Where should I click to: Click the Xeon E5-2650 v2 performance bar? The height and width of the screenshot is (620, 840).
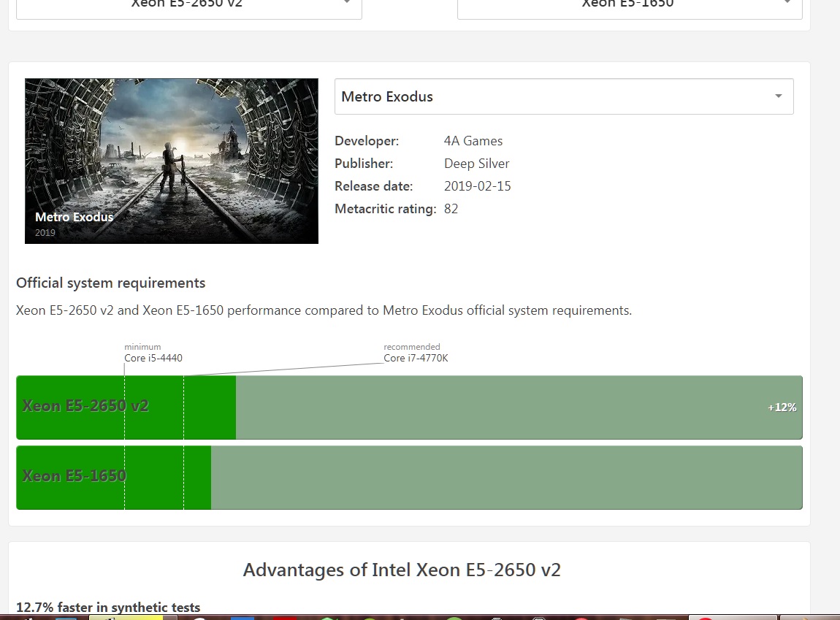[x=409, y=407]
